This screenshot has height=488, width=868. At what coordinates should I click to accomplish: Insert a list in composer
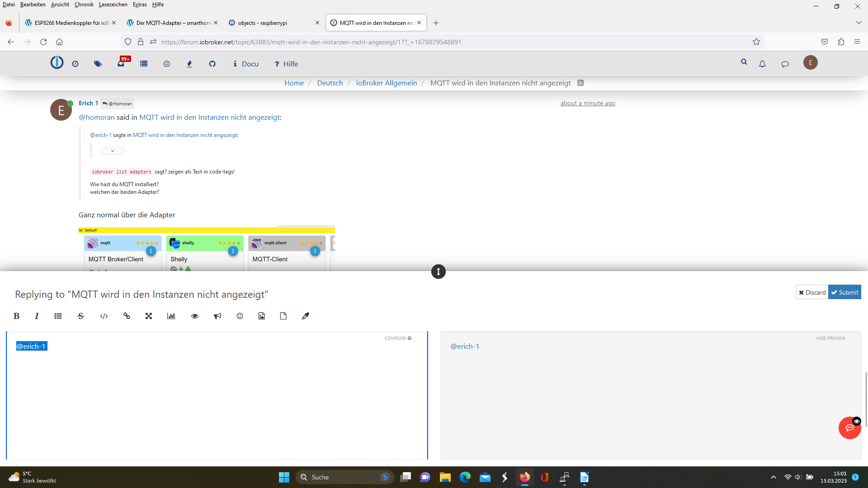click(58, 316)
